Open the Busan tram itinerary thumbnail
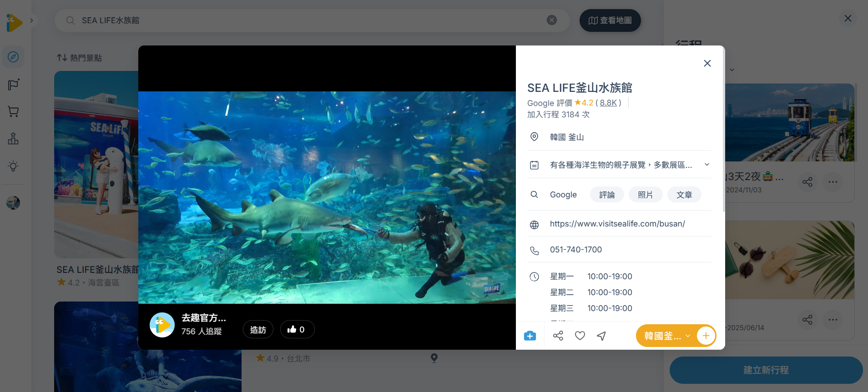Viewport: 868px width, 392px height. point(790,122)
